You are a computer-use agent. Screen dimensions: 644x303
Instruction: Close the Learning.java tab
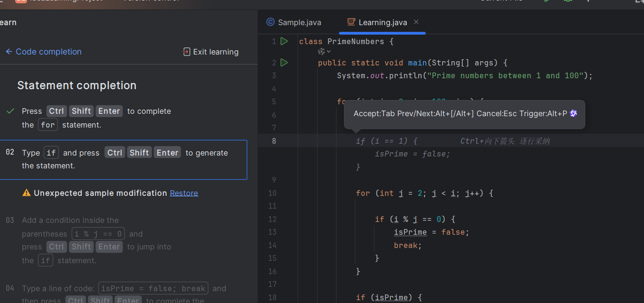416,22
